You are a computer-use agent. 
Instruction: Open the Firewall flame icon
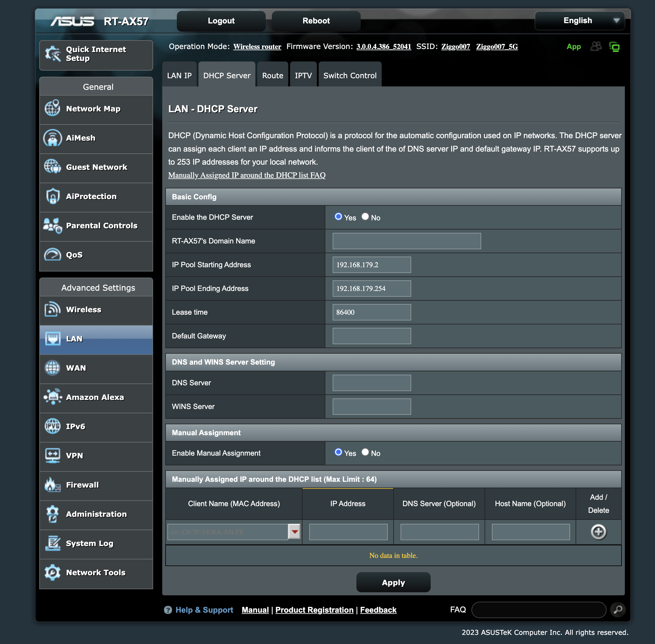(52, 485)
